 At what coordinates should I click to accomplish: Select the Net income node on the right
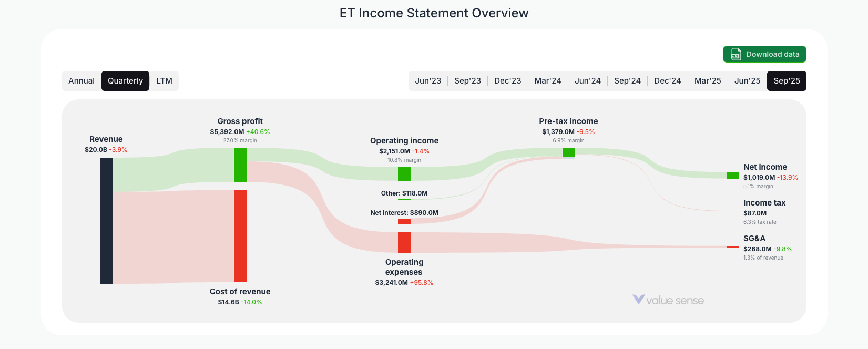[732, 175]
